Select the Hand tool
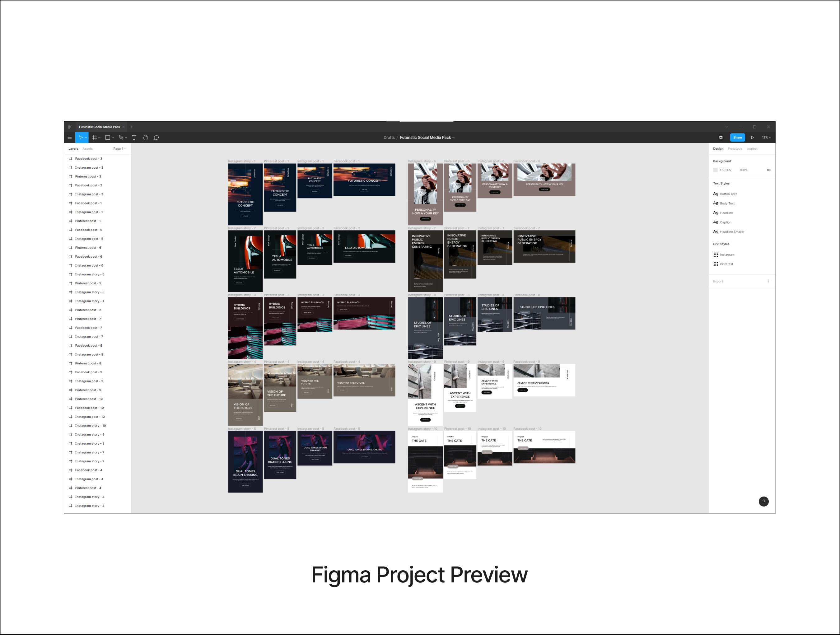Viewport: 840px width, 635px height. point(145,138)
